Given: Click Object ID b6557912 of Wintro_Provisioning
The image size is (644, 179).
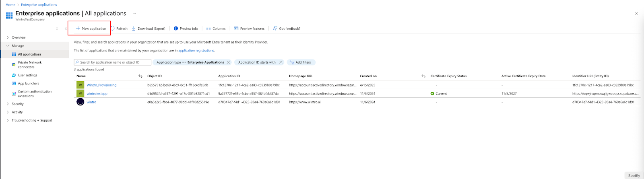Looking at the screenshot, I should click(x=178, y=85).
